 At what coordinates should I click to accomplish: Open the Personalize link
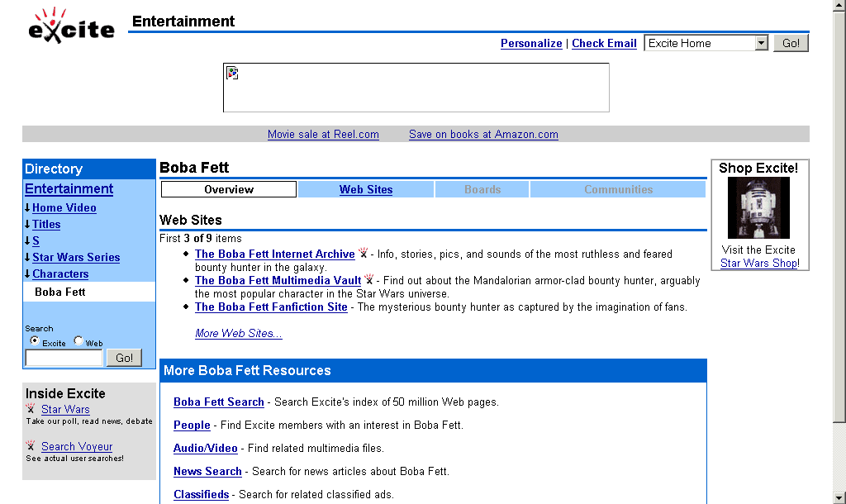(531, 43)
